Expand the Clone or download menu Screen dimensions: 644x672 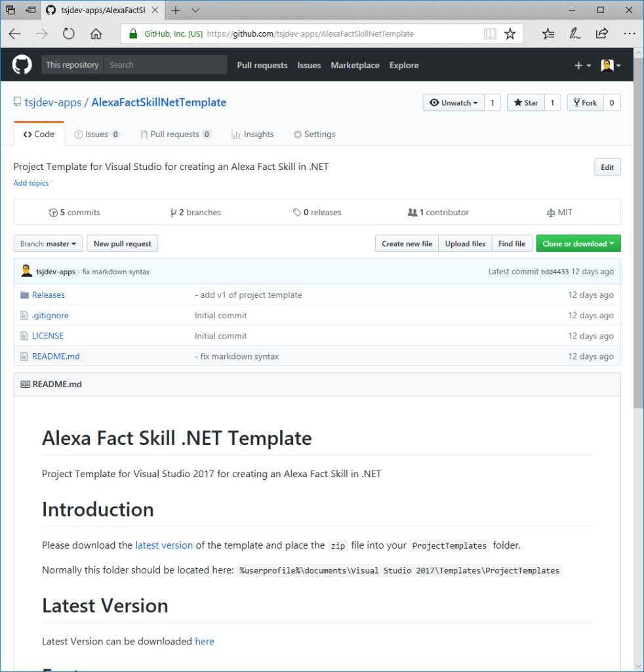pos(578,244)
